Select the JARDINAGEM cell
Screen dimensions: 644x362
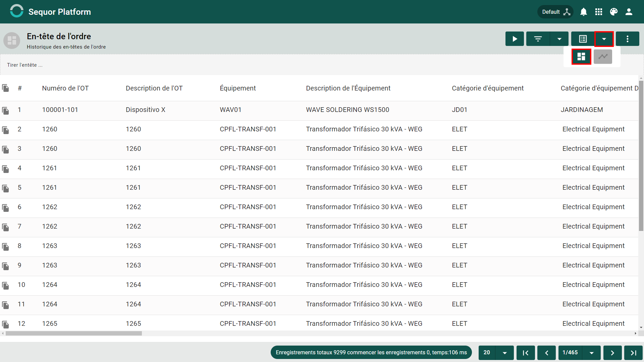click(x=582, y=110)
